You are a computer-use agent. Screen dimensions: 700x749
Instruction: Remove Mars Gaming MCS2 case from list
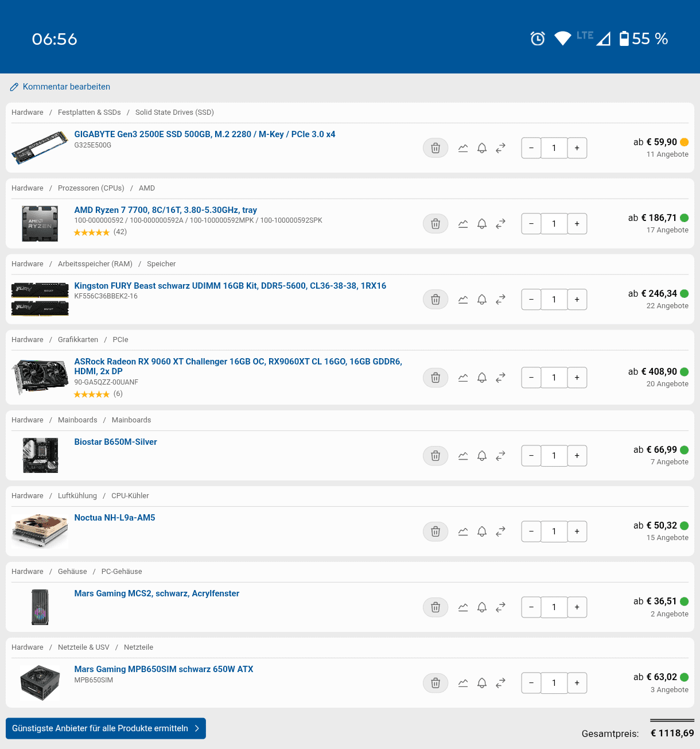click(435, 607)
